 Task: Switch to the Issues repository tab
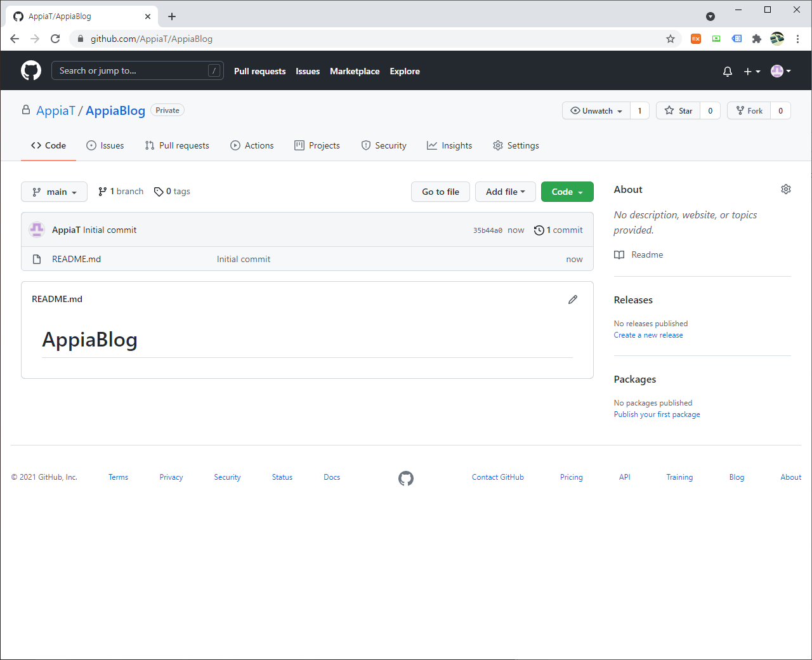pos(105,145)
